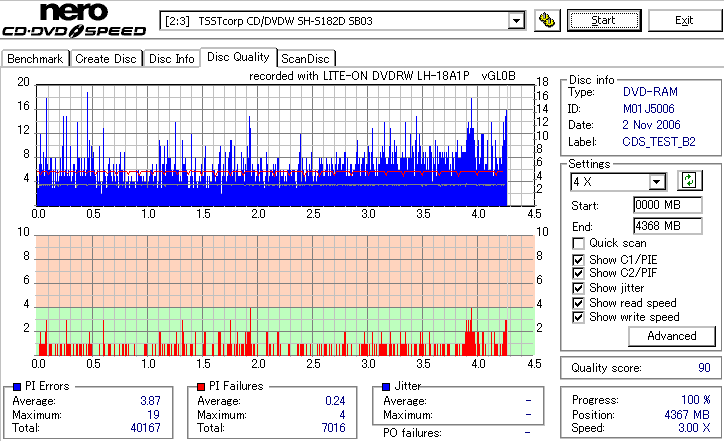
Task: Click the blue Jitter legend square
Action: pos(386,387)
